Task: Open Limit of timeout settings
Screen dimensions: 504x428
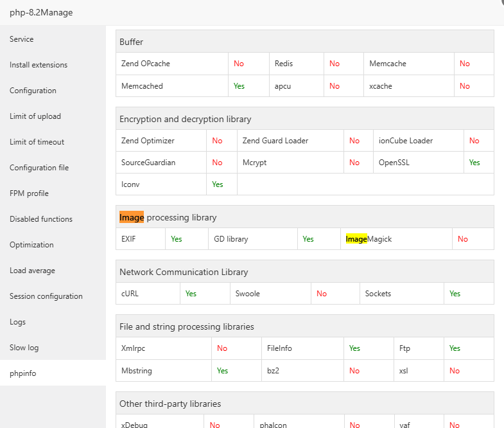Action: coord(37,142)
